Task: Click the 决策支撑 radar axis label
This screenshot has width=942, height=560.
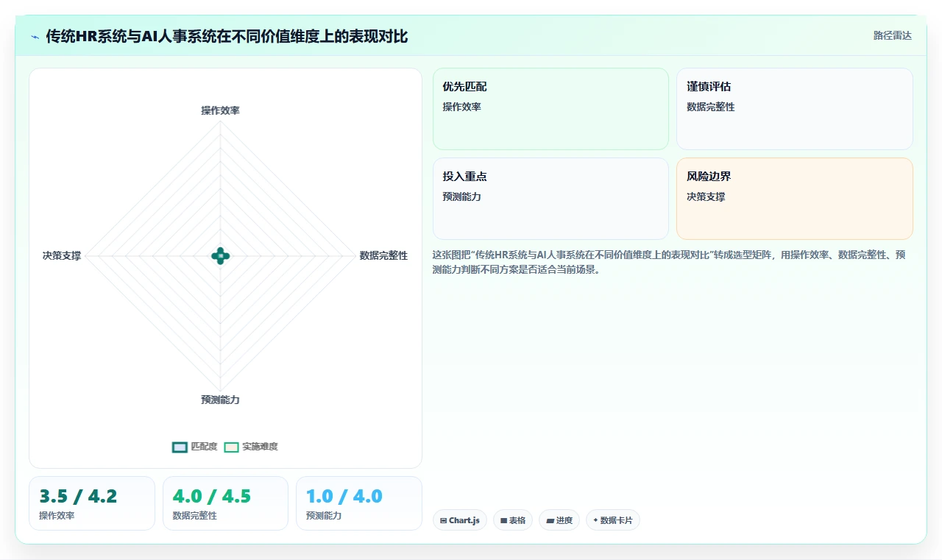Action: point(62,255)
